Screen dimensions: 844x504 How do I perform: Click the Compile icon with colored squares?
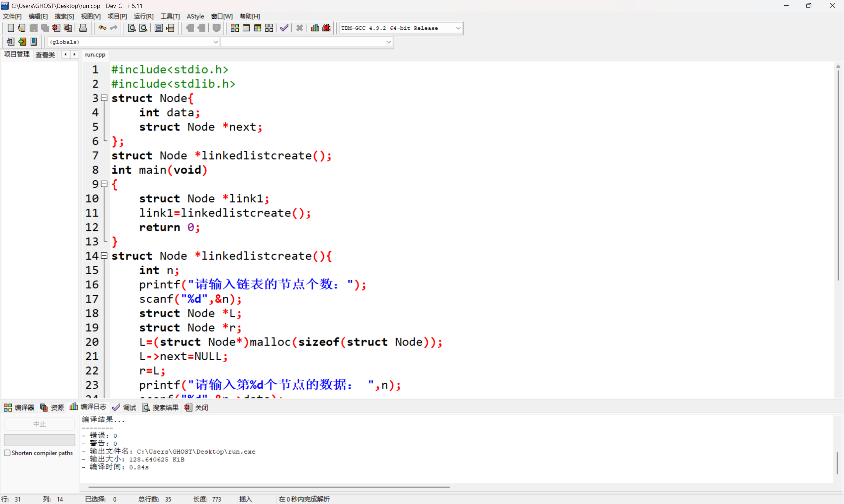pos(235,28)
